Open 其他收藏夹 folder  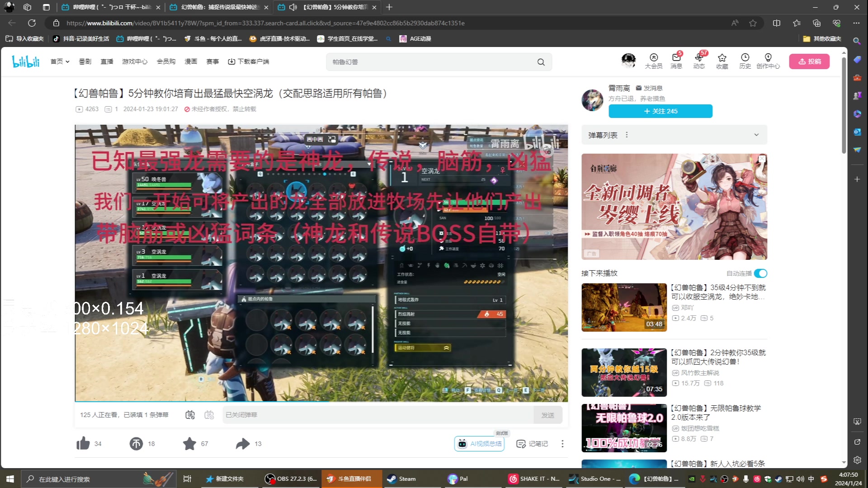click(x=822, y=39)
